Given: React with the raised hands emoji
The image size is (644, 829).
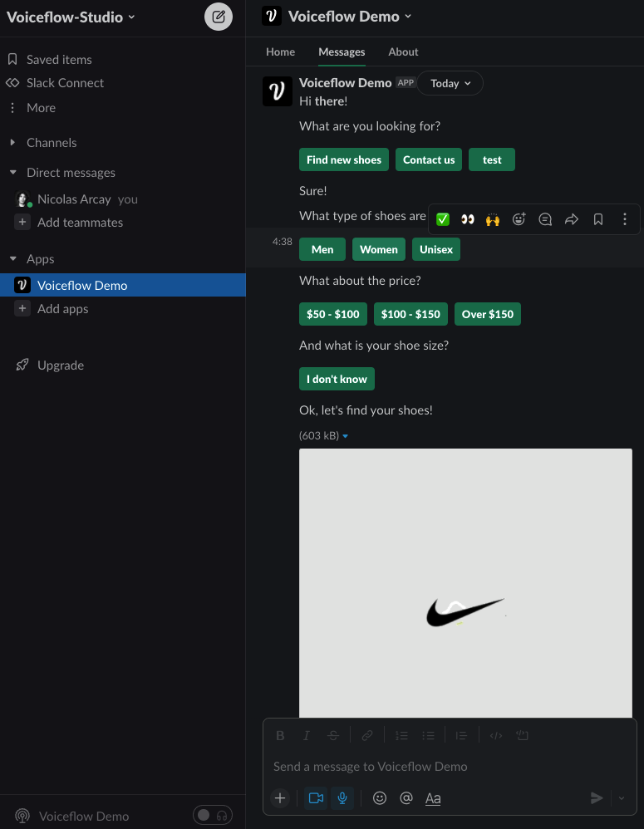Looking at the screenshot, I should (x=492, y=219).
